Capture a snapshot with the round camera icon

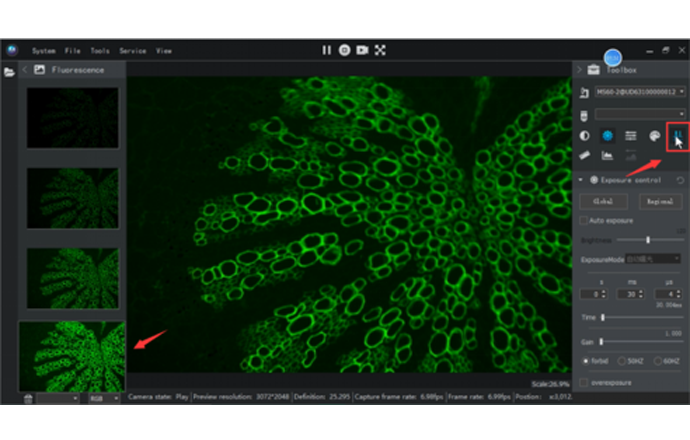345,50
